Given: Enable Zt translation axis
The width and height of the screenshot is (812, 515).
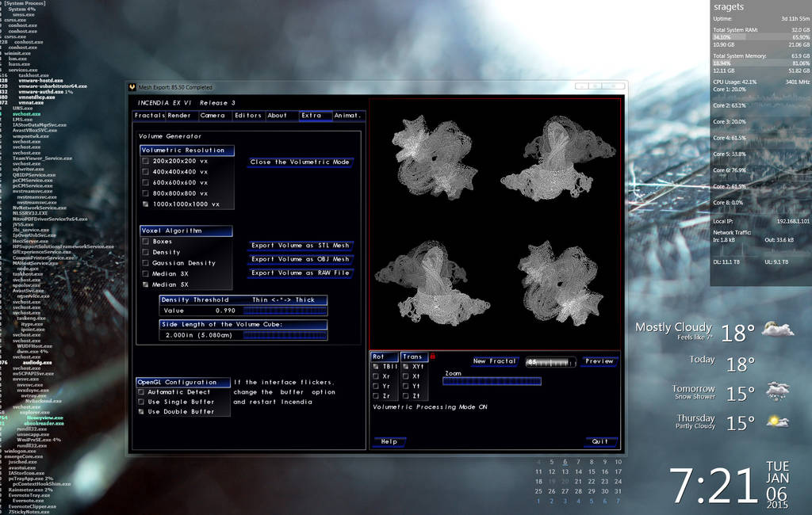Looking at the screenshot, I should (406, 396).
